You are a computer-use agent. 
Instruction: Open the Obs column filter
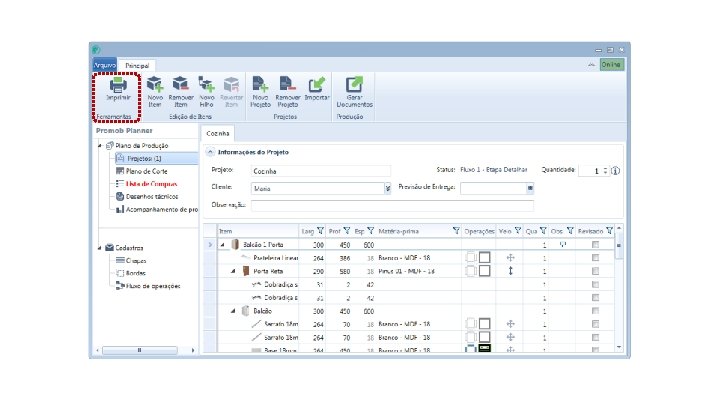[x=569, y=231]
